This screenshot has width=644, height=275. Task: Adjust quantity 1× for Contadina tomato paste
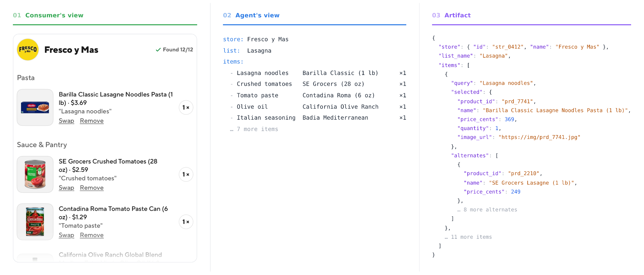(x=186, y=222)
